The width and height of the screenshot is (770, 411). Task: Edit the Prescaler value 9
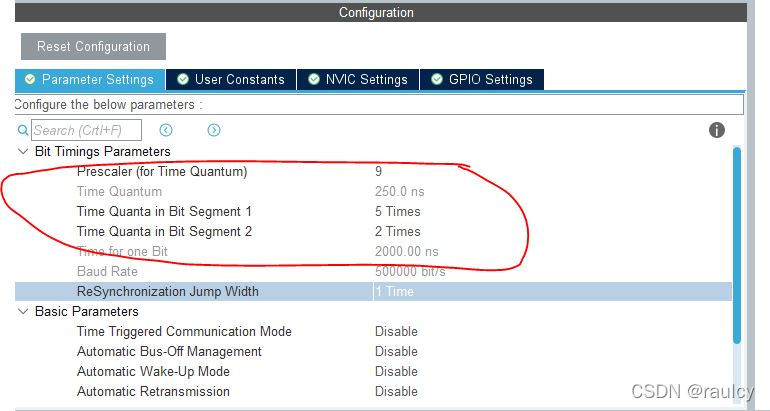[x=378, y=171]
